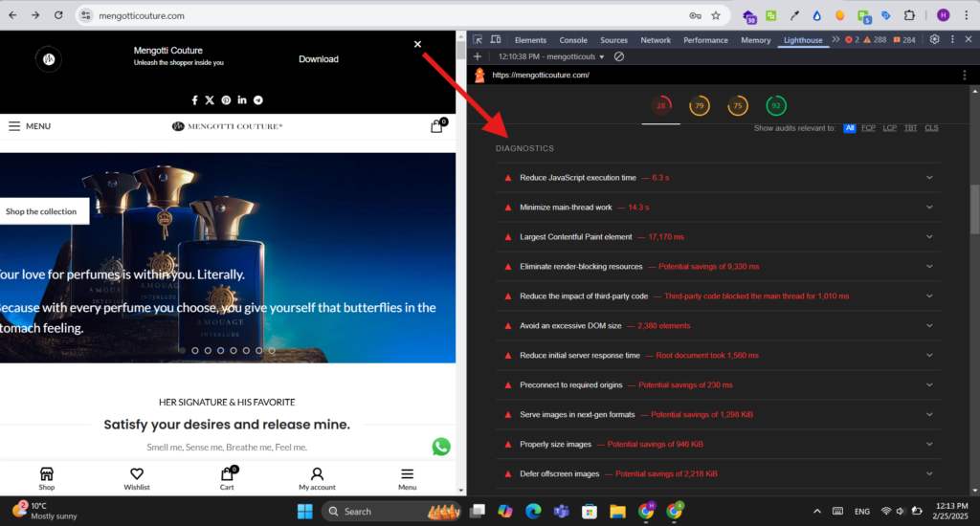
Task: Open Microsoft Edge from the taskbar
Action: 533,512
